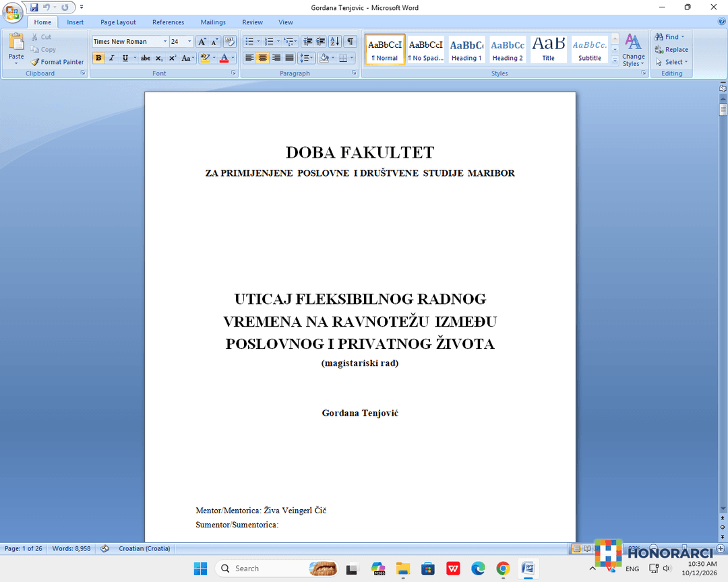Click the Subscript button
Screen dimensions: 728x582
click(x=159, y=58)
